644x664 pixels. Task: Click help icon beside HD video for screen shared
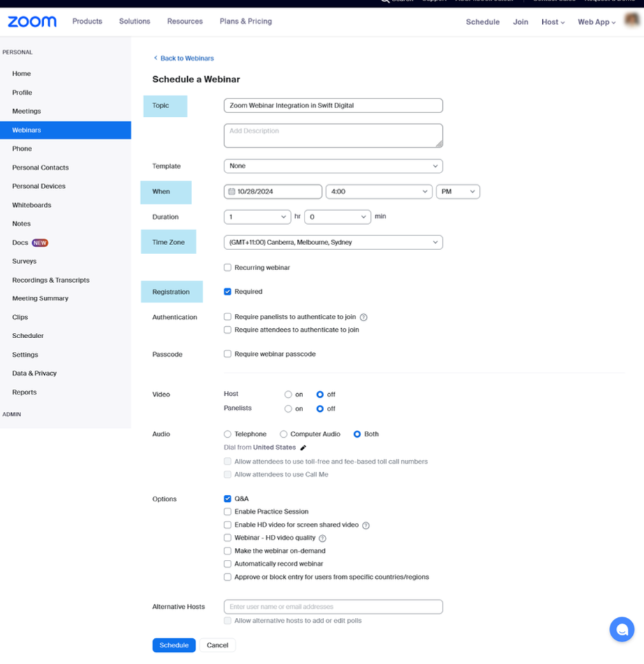366,526
